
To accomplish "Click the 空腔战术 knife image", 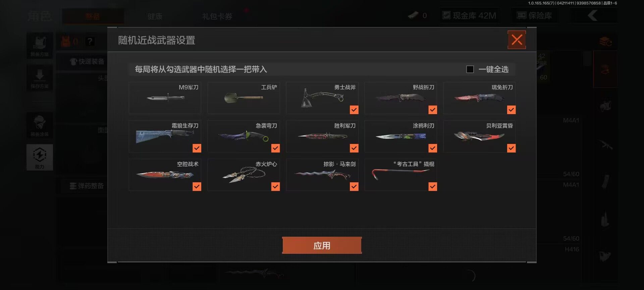I will tap(165, 175).
